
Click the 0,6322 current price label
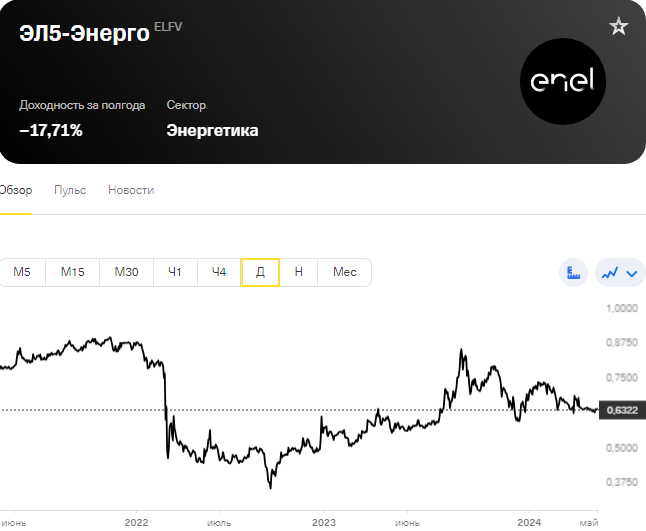pos(622,410)
